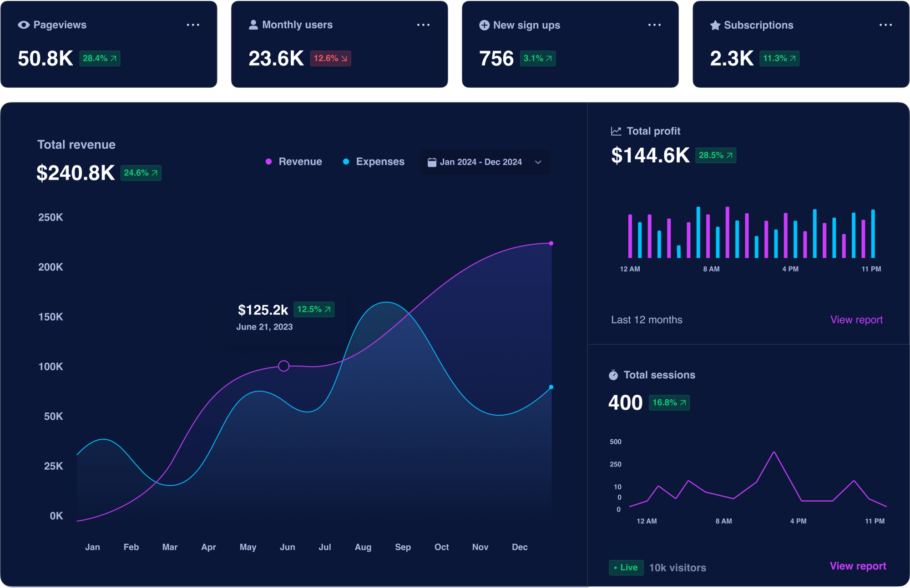This screenshot has width=910, height=588.
Task: Click the Monthly users person icon
Action: [253, 25]
